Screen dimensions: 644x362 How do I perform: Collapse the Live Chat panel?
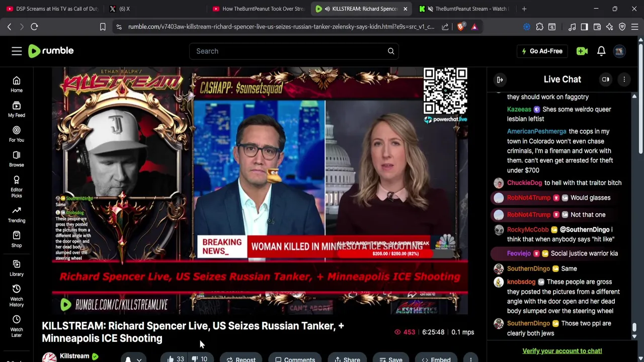click(500, 79)
